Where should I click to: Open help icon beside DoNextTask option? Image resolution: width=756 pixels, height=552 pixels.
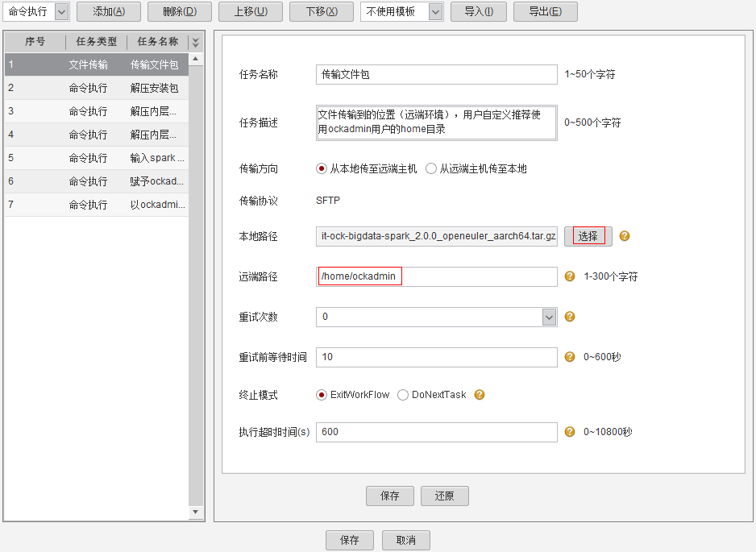[x=480, y=394]
